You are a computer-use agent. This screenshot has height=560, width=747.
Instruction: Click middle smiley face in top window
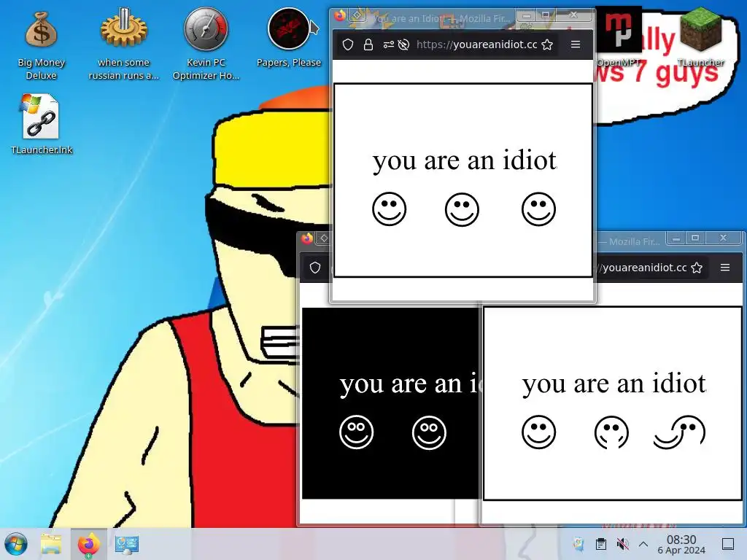click(462, 209)
